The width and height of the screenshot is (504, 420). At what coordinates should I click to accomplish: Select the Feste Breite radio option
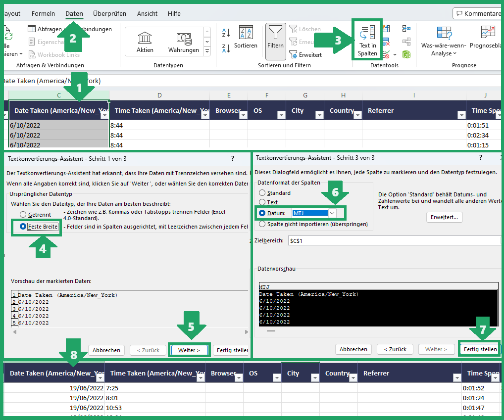point(23,227)
